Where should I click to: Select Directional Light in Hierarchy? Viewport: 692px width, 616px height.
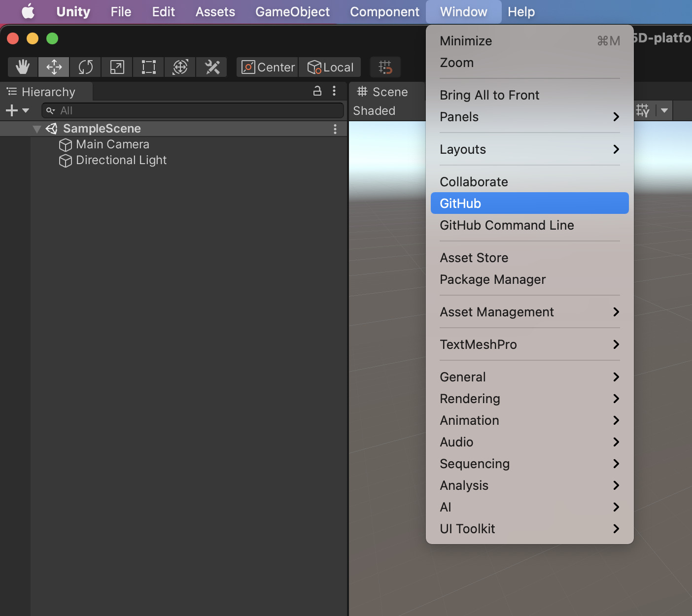pos(173,160)
